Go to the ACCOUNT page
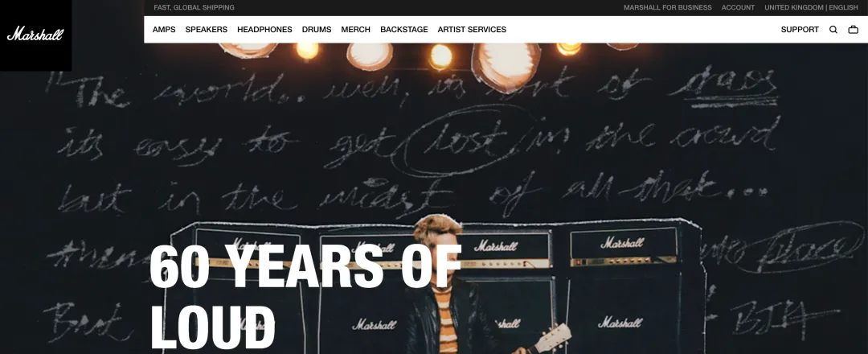The image size is (868, 354). click(738, 8)
